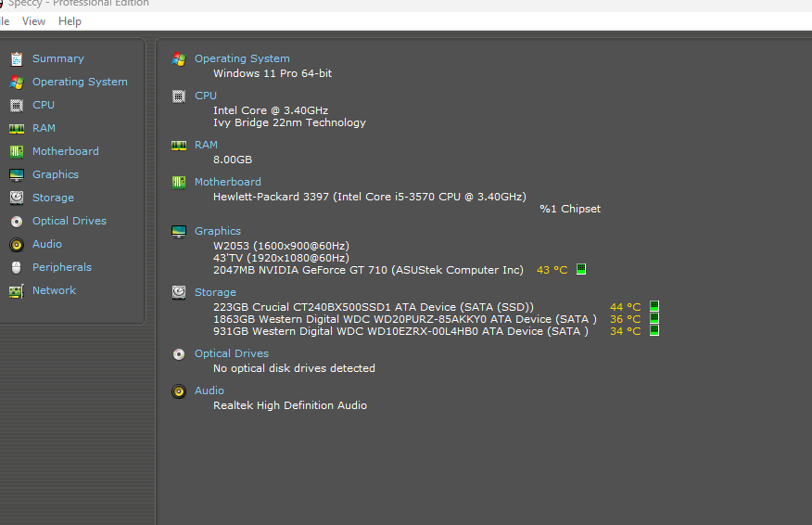
Task: Click the Summary clipboard icon in sidebar
Action: [x=17, y=59]
